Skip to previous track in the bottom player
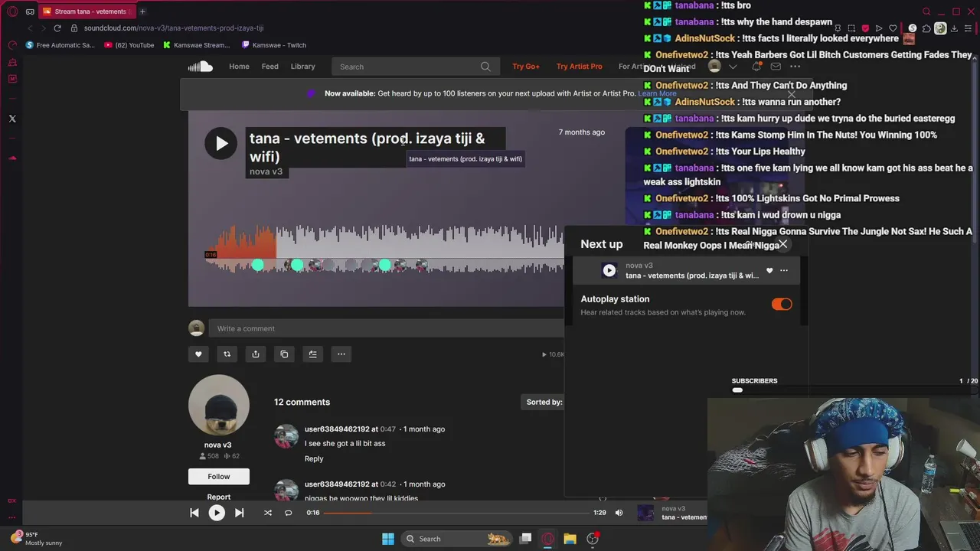 (194, 513)
